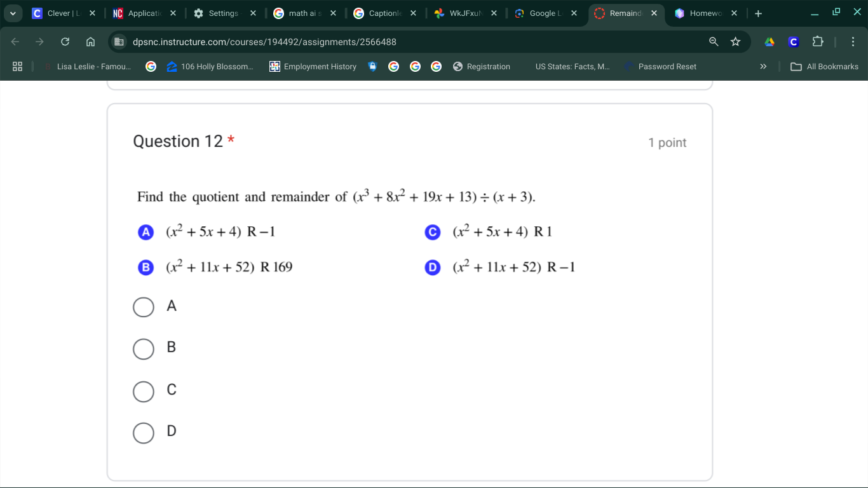Click the 1 point label
This screenshot has width=868, height=488.
coord(667,143)
